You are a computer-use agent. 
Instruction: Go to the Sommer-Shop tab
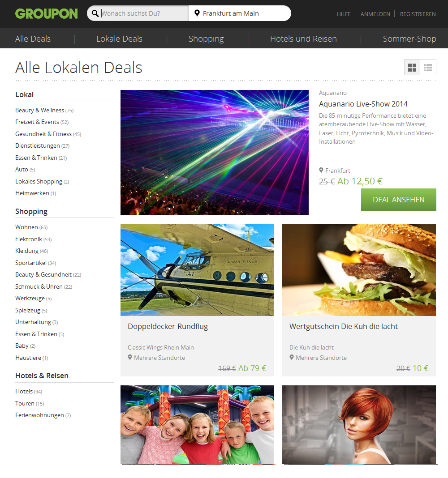409,39
